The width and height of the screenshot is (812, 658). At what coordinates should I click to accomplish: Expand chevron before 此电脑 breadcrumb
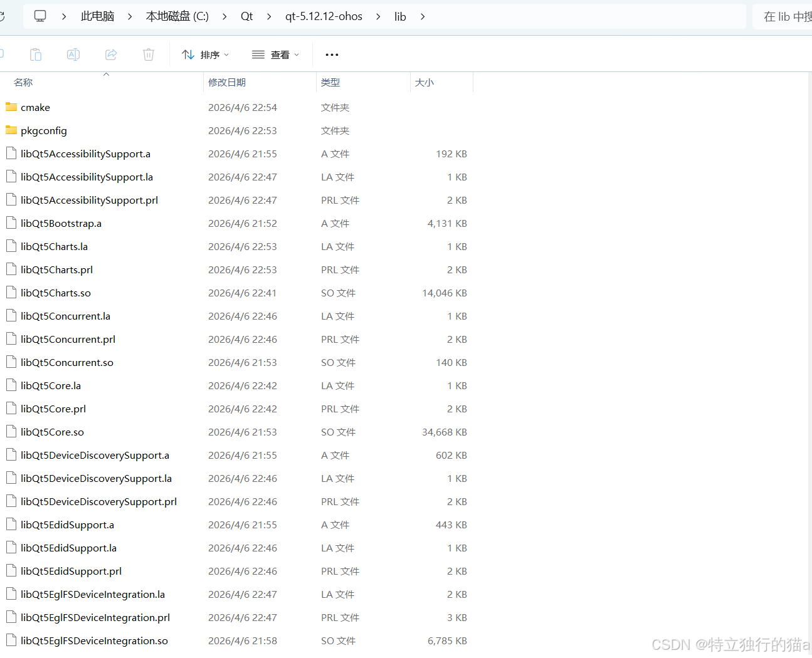[x=64, y=16]
